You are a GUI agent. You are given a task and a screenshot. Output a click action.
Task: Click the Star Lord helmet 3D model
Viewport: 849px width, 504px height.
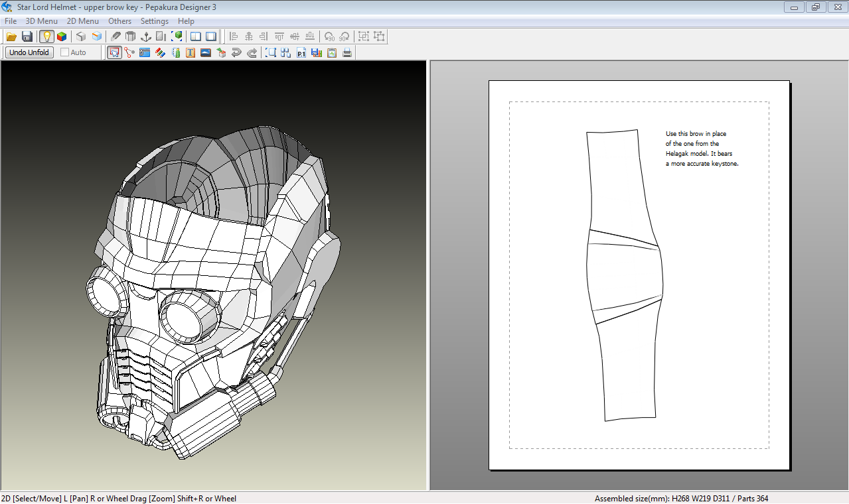pos(214,292)
